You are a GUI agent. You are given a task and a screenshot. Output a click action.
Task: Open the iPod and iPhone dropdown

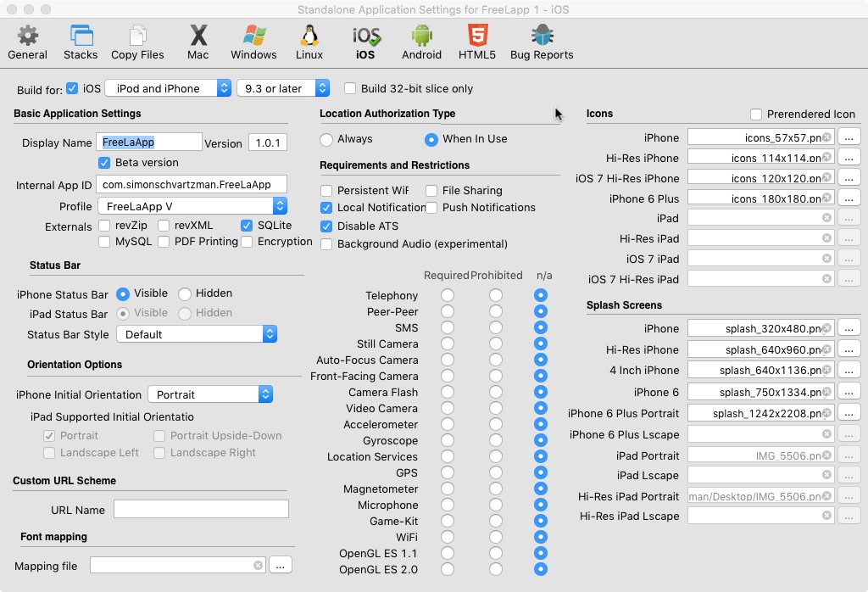(167, 88)
